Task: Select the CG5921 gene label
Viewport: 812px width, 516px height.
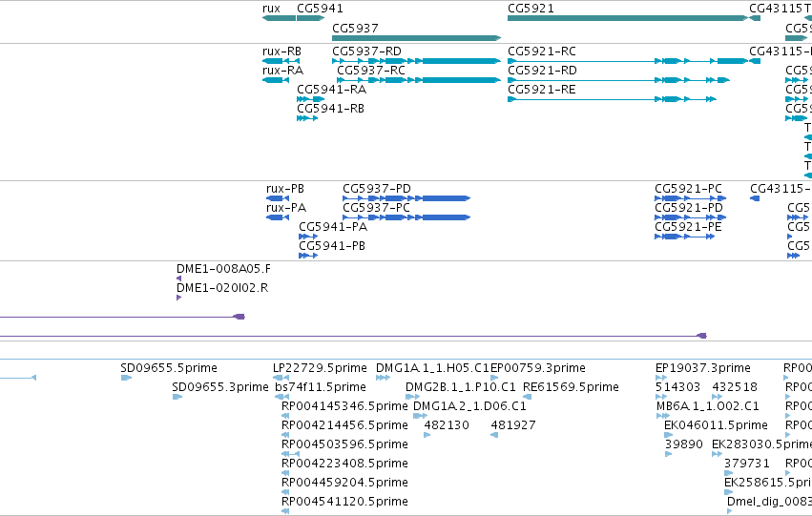Action: tap(531, 9)
